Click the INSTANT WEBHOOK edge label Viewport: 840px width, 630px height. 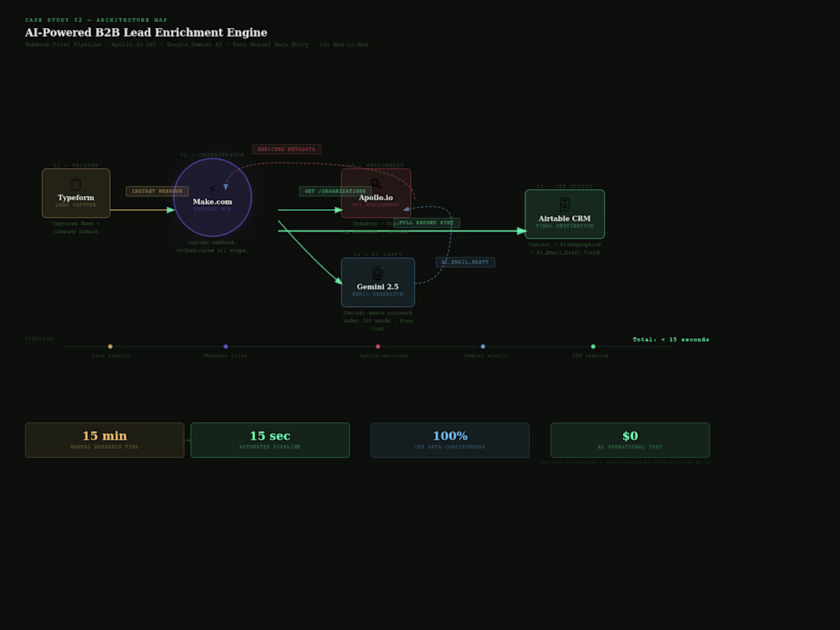157,191
